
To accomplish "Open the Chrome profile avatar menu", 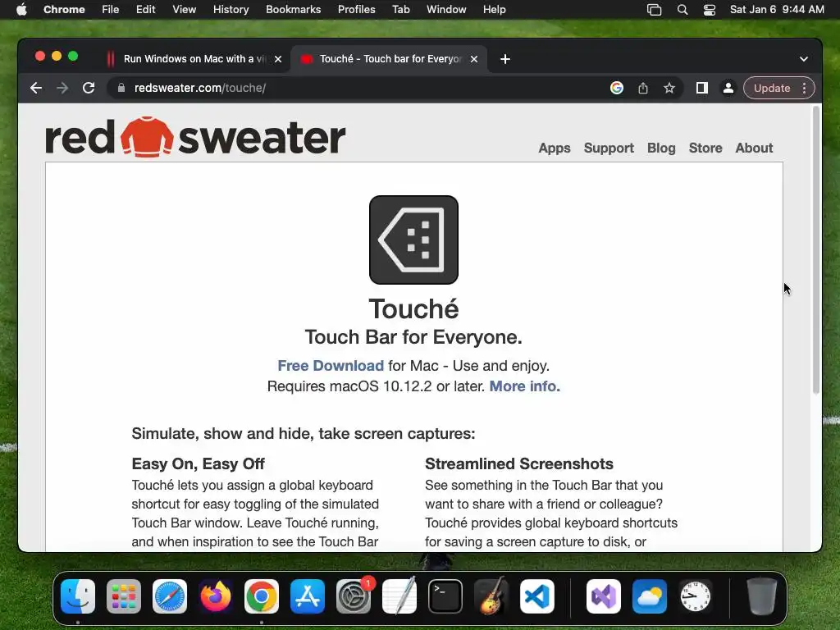I will coord(728,88).
